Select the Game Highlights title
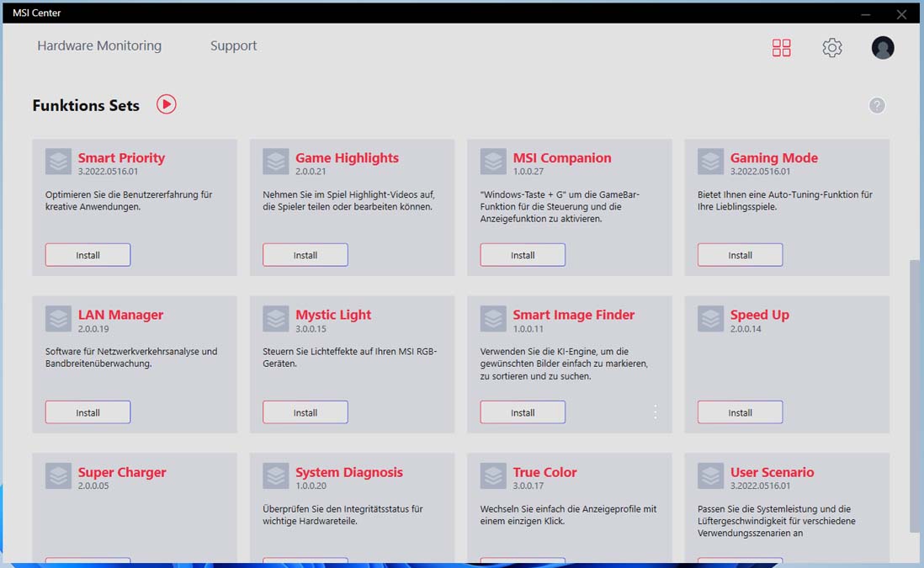Screen dimensions: 924x568 pos(347,158)
